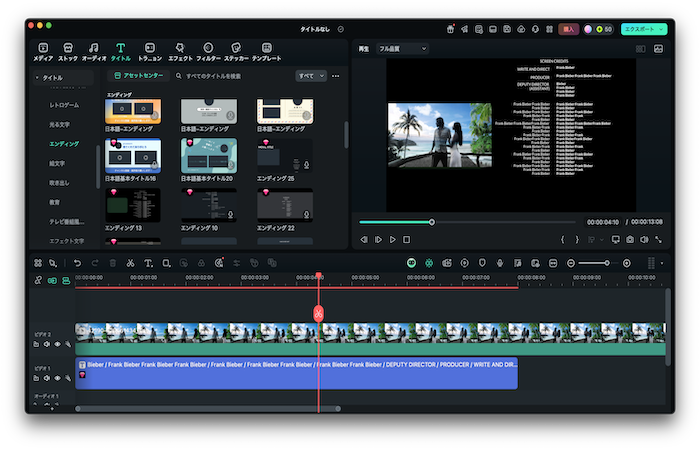Switch to the エフェクト (Effects) tab
This screenshot has height=450, width=700.
(180, 52)
